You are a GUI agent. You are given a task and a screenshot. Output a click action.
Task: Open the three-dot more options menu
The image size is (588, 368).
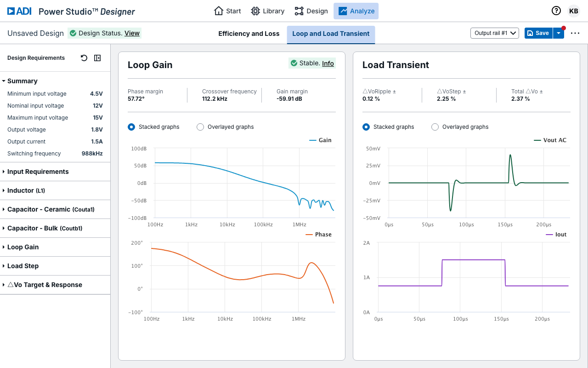[x=575, y=33]
